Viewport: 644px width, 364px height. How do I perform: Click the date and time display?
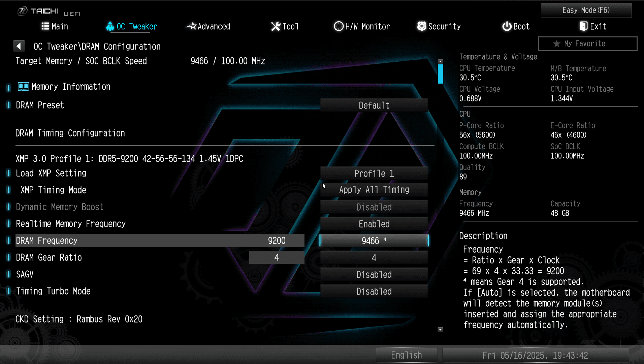tap(535, 355)
